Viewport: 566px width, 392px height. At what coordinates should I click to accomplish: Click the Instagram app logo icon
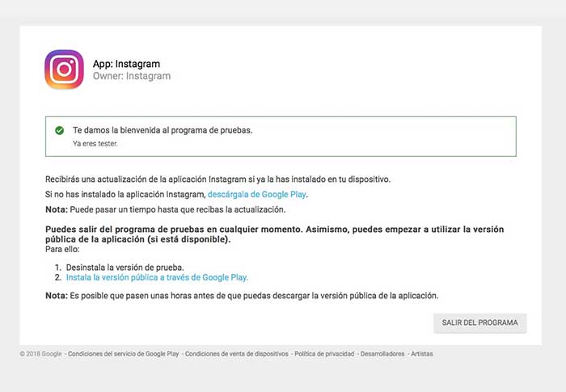tap(64, 70)
